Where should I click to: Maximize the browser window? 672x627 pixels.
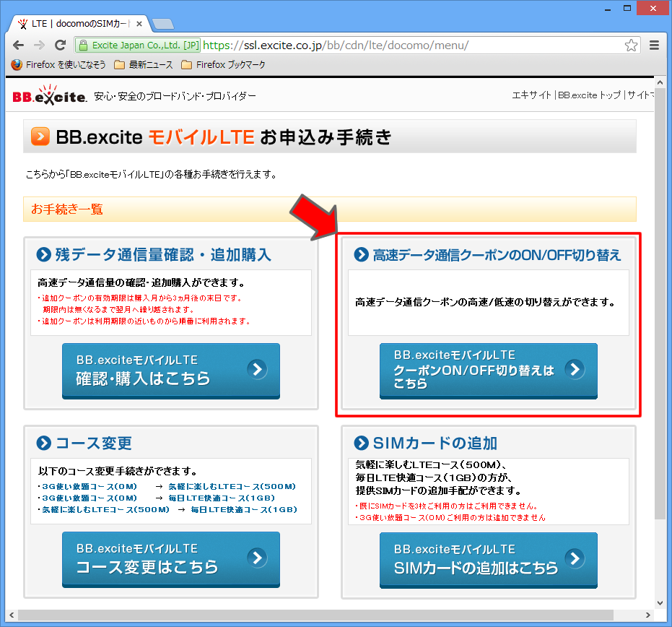(627, 9)
